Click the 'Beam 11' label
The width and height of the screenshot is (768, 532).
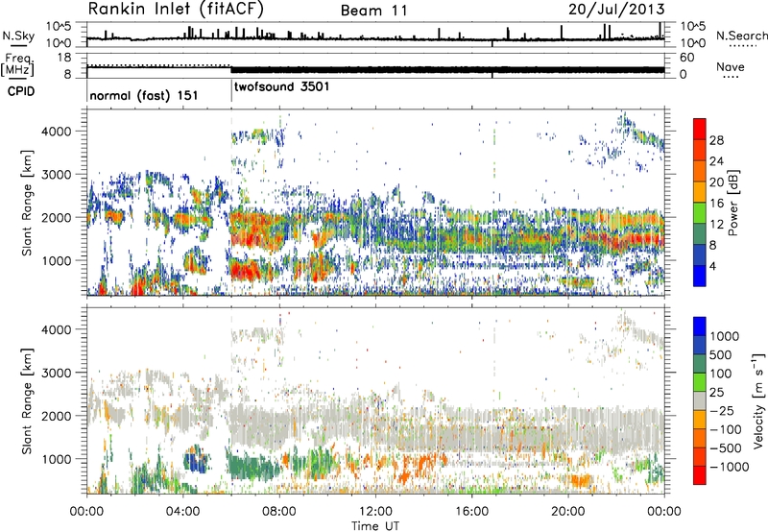coord(374,11)
